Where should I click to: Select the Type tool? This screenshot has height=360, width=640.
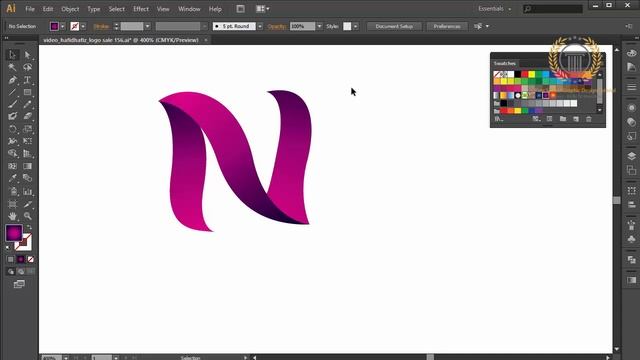(27, 80)
